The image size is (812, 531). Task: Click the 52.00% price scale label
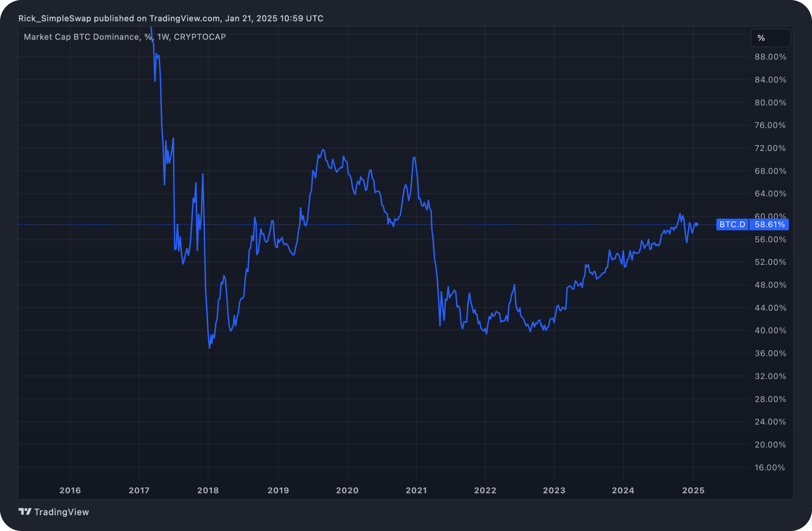click(770, 262)
